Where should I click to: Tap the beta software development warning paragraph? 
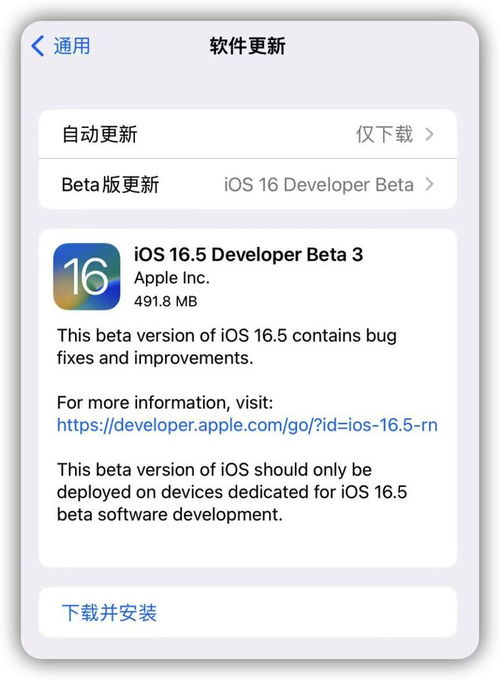click(x=232, y=492)
